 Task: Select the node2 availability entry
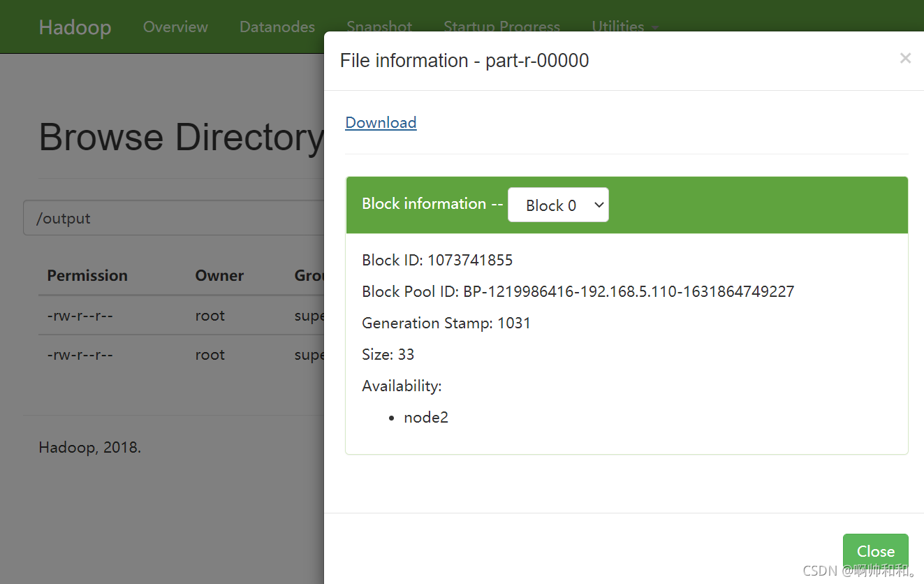coord(426,418)
